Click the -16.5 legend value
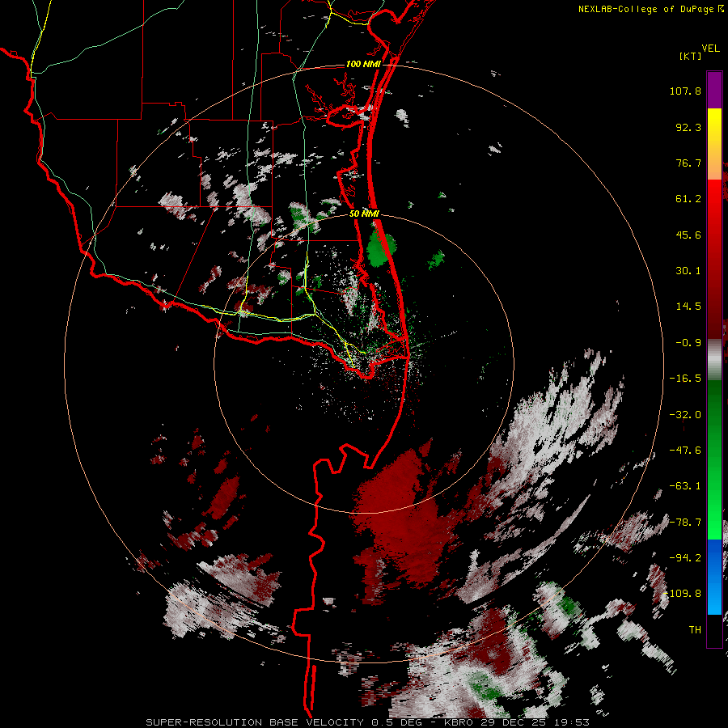728x728 pixels. pos(685,379)
